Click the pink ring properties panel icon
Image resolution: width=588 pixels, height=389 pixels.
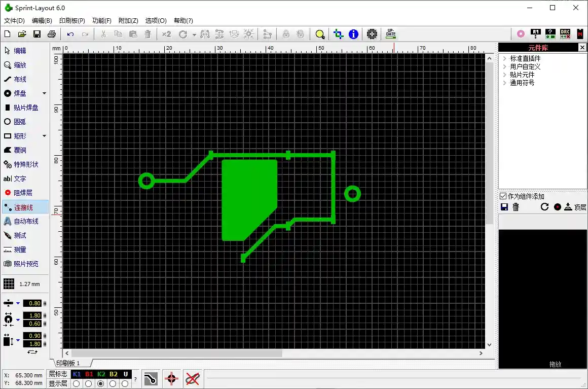coord(521,34)
